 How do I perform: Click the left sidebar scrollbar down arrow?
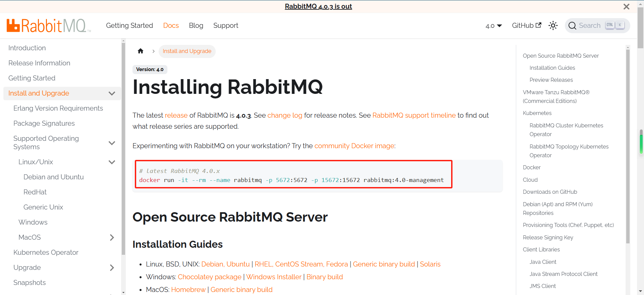[x=123, y=292]
